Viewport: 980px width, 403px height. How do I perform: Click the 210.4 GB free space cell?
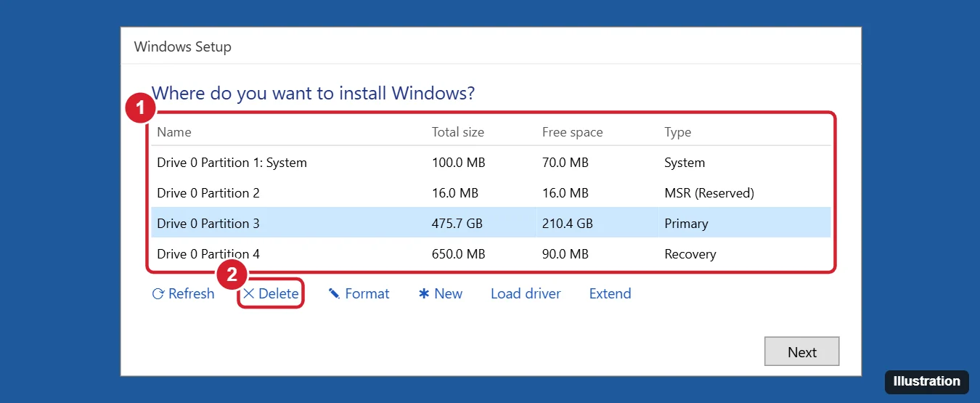(x=568, y=224)
